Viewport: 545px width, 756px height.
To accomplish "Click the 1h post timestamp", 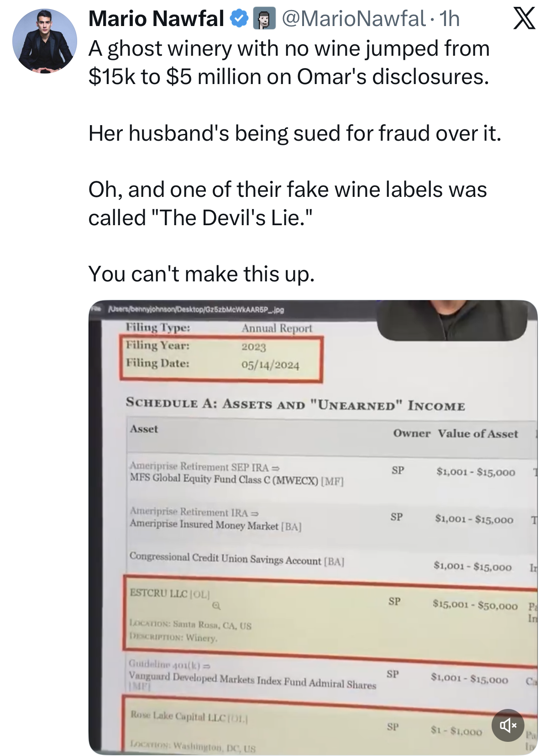I will [x=450, y=19].
